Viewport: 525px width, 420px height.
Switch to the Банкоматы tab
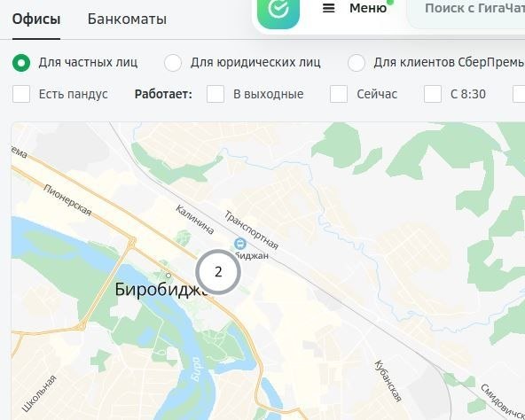(x=127, y=19)
